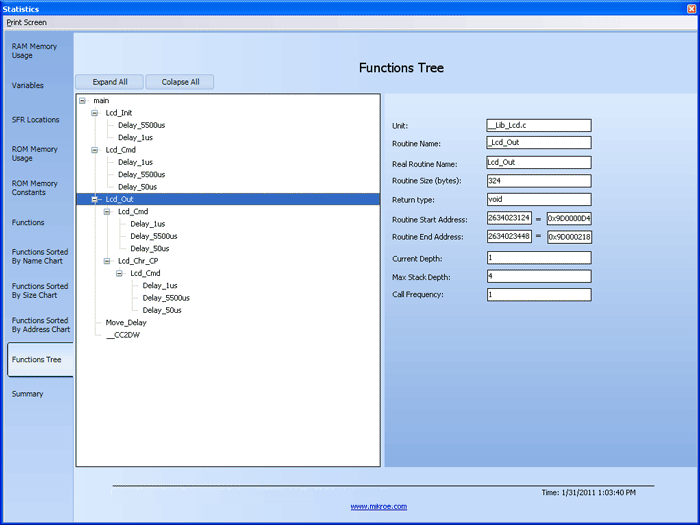This screenshot has width=700, height=525.
Task: Select Lcd_Chr_CP tree item
Action: click(138, 261)
